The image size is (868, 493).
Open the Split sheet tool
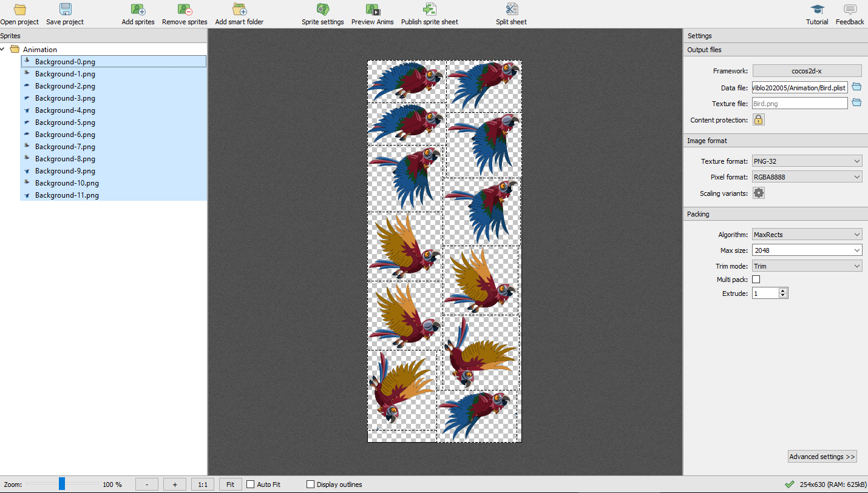(x=511, y=14)
